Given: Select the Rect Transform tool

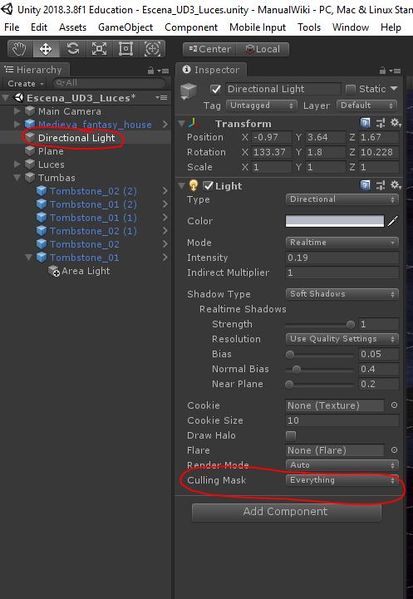Looking at the screenshot, I should (126, 49).
